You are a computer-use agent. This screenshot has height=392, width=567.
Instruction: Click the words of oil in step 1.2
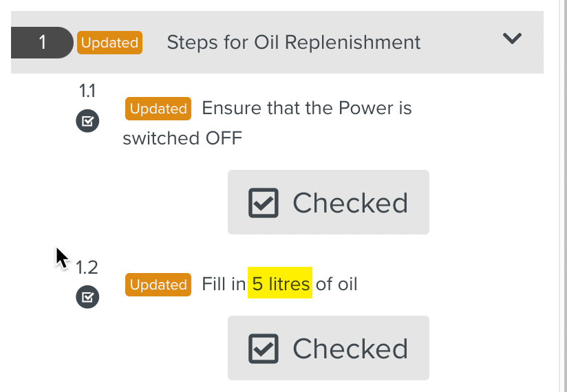coord(336,284)
